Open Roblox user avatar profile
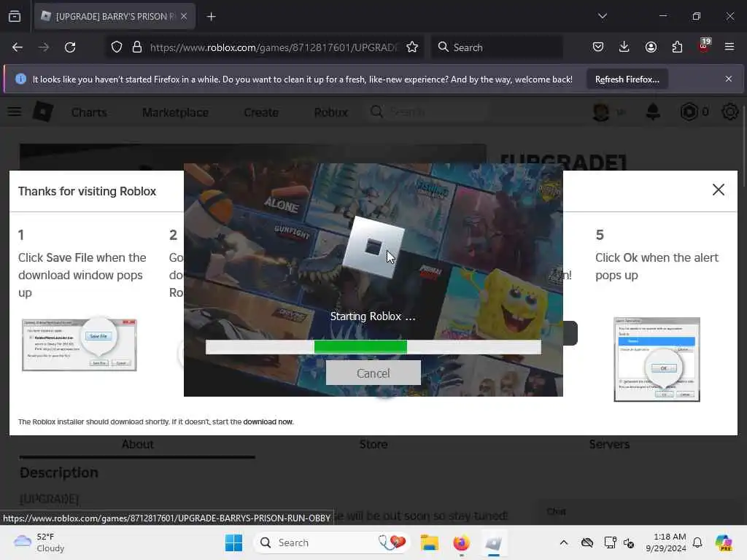Viewport: 747px width, 560px height. 601,112
